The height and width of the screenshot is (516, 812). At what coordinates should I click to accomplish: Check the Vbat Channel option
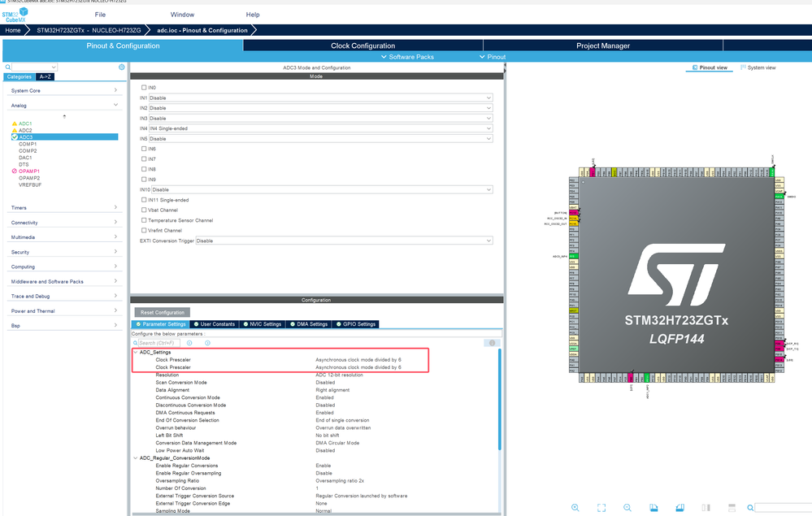click(144, 210)
